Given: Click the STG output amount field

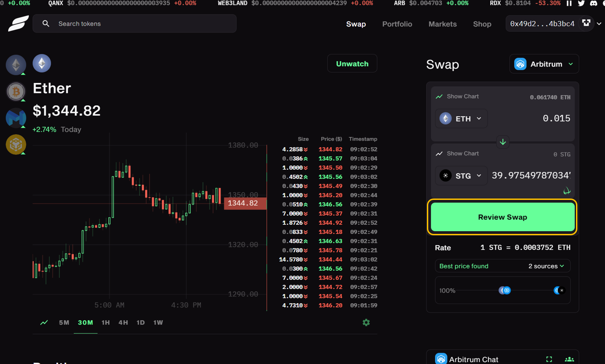Looking at the screenshot, I should pos(531,175).
